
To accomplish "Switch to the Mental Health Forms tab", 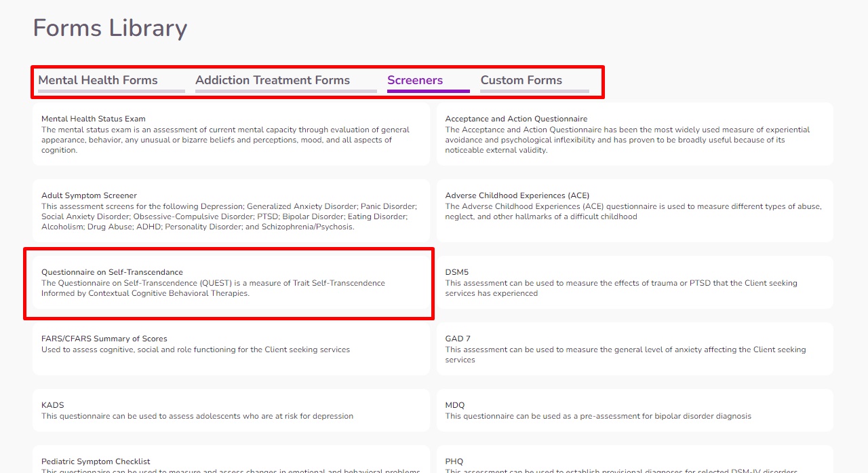I will [x=98, y=79].
